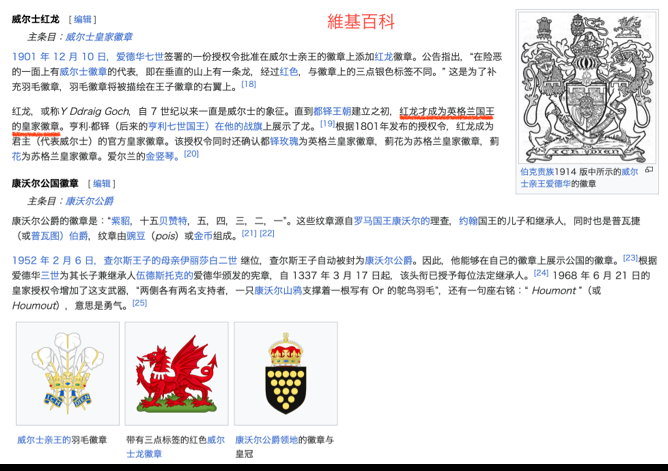Viewport: 668px width, 471px height.
Task: Open citation reference [18]
Action: point(249,84)
